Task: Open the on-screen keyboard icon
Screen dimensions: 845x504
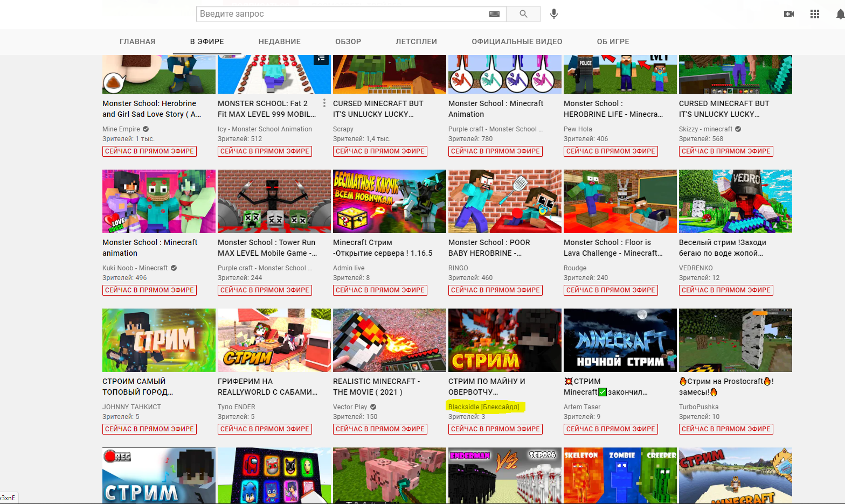Action: (494, 15)
